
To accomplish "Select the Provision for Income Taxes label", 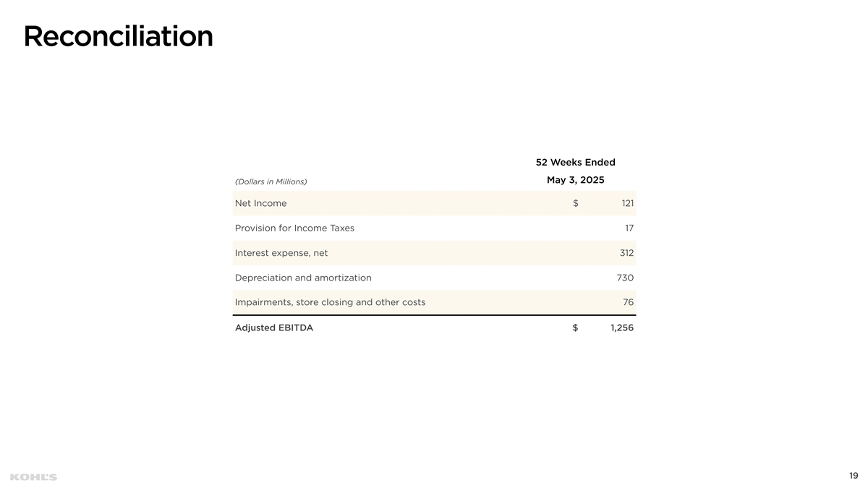I will coord(294,228).
